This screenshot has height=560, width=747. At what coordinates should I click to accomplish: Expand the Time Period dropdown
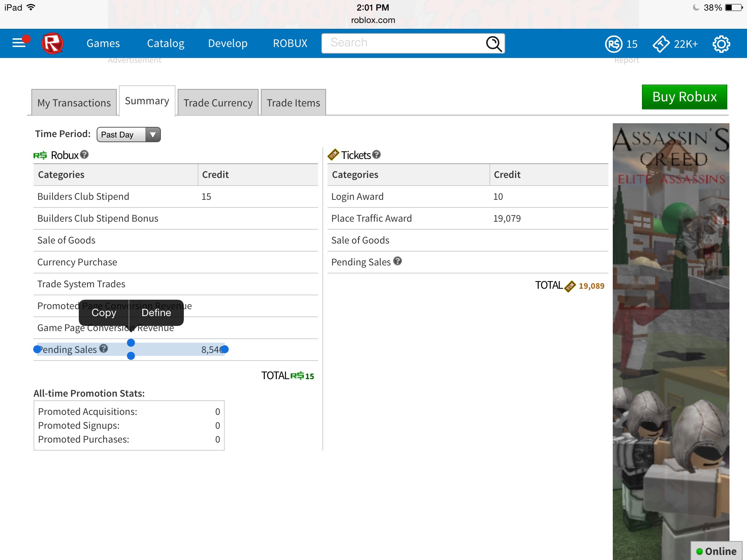[x=128, y=135]
